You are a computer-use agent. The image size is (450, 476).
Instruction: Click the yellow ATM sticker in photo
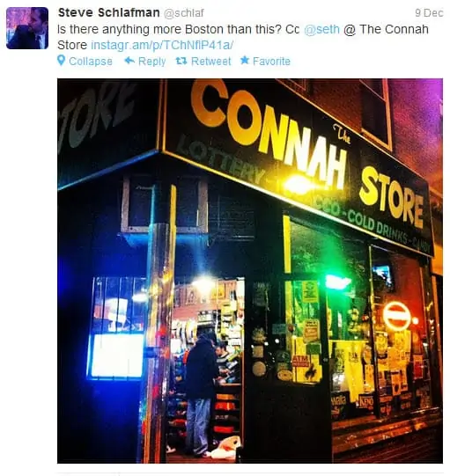(x=306, y=367)
